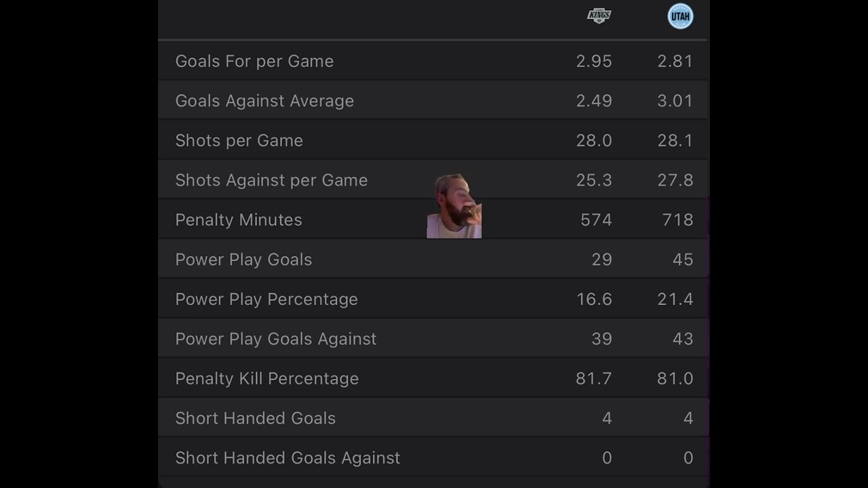The height and width of the screenshot is (488, 868).
Task: Click the Short Handed Goals label
Action: coord(255,418)
